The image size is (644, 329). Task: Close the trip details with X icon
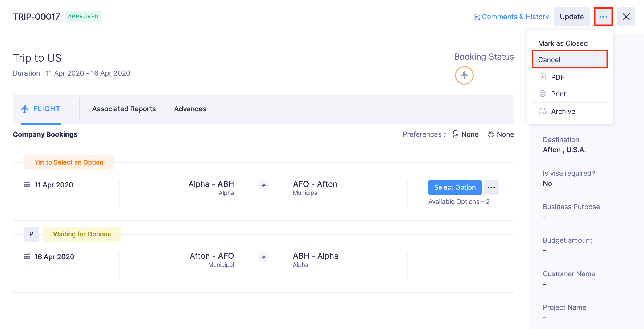click(626, 17)
